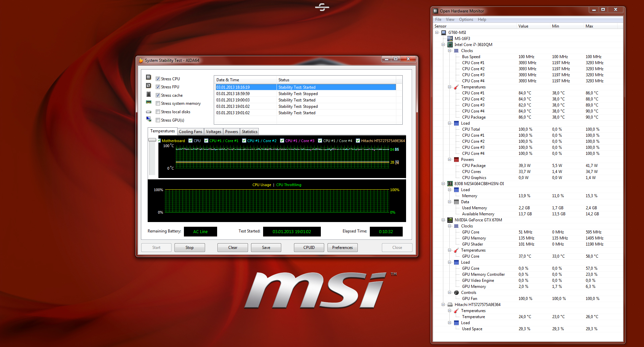This screenshot has width=644, height=347.
Task: Click the CPU Temperatures thermometer icon
Action: 456,87
